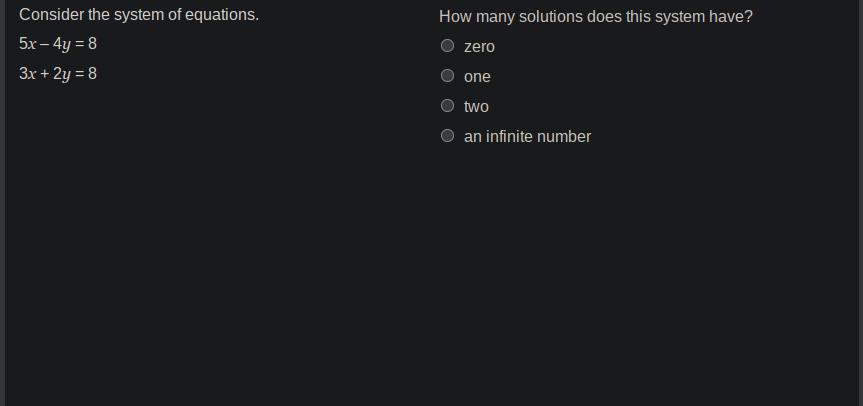Click the "two" answer label text

(476, 107)
